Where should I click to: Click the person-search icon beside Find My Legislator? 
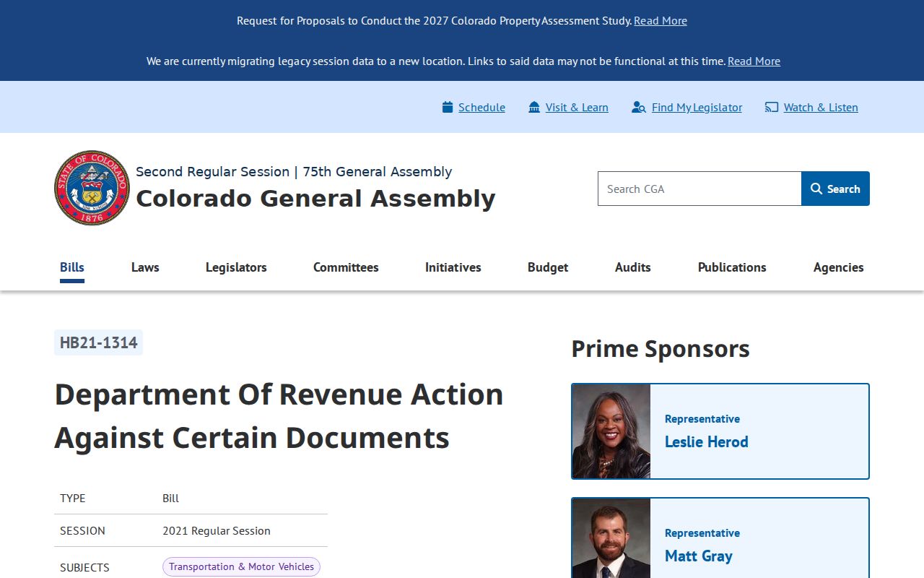tap(638, 107)
